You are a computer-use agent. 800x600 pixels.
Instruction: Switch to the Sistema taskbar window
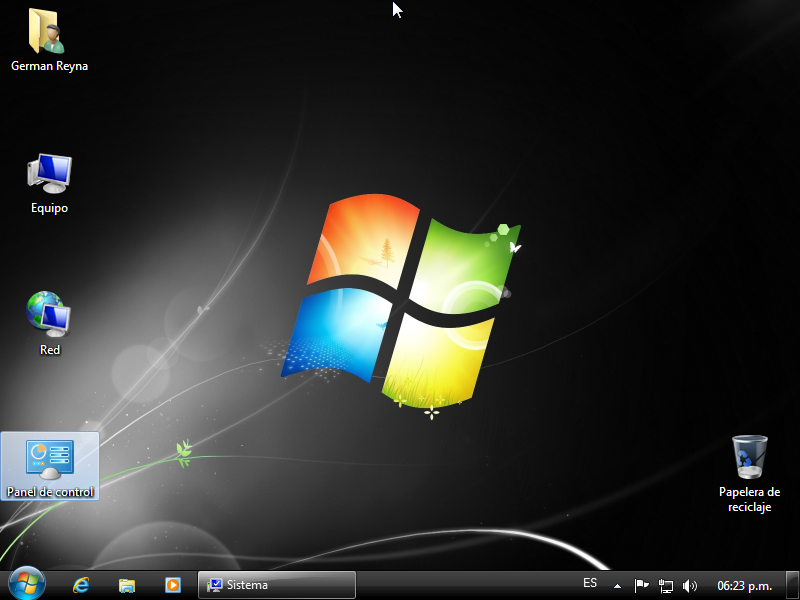(277, 585)
